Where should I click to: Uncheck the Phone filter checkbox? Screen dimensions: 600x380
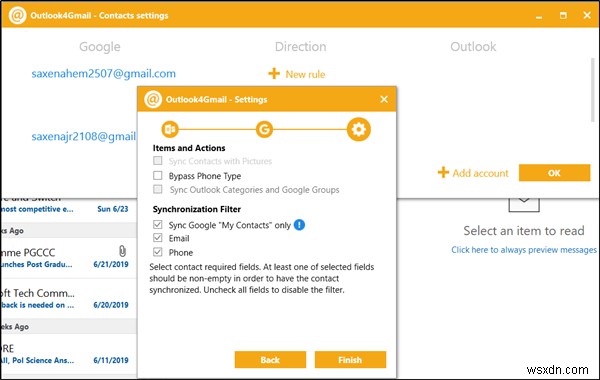pyautogui.click(x=158, y=252)
